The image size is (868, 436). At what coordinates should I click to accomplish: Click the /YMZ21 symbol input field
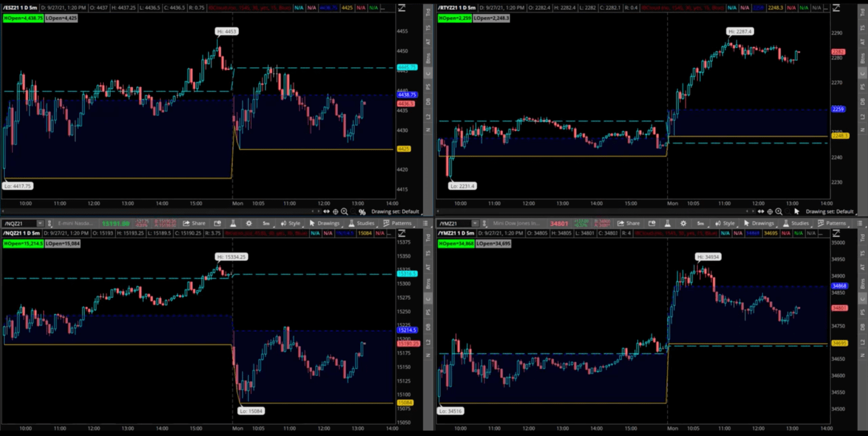click(455, 223)
